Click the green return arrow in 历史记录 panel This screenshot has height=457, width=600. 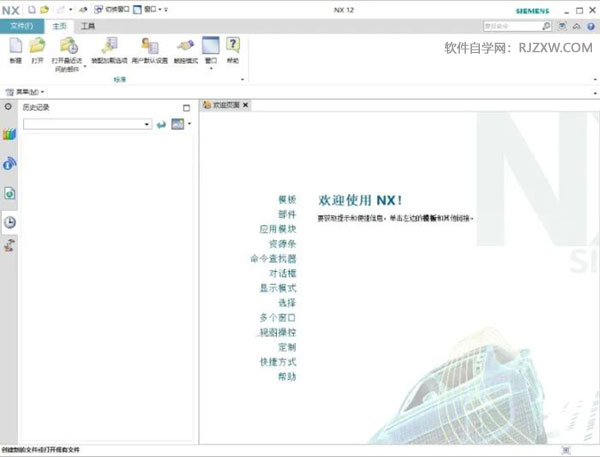(x=161, y=124)
